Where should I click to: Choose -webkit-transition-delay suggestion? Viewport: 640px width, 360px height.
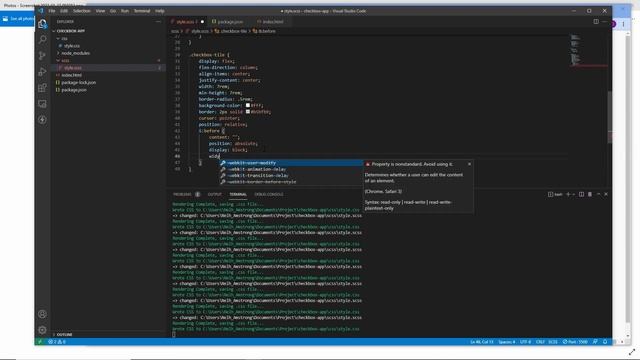coord(291,176)
